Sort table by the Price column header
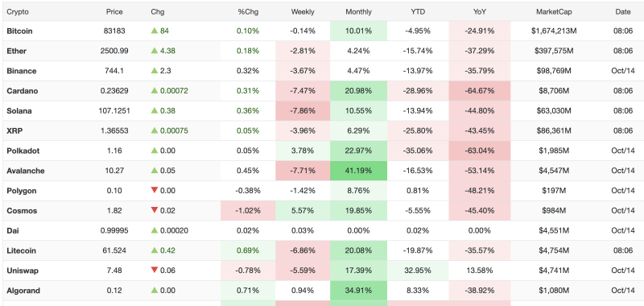Screen dimensions: 644x306 pyautogui.click(x=114, y=12)
